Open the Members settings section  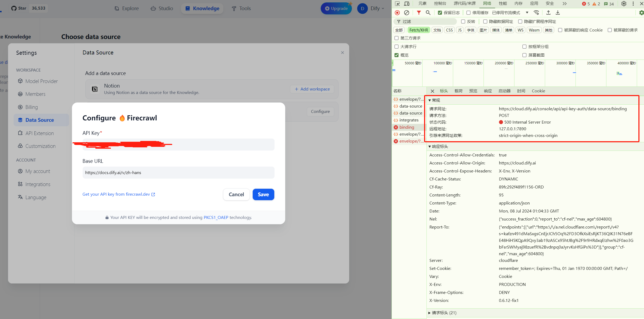[x=41, y=94]
